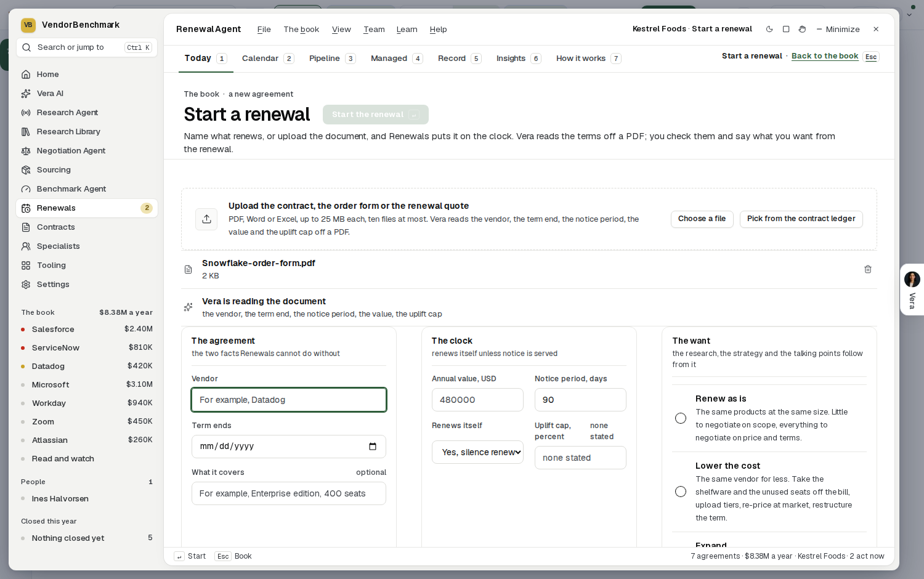Click the Search or jump to box
The image size is (924, 579).
86,47
